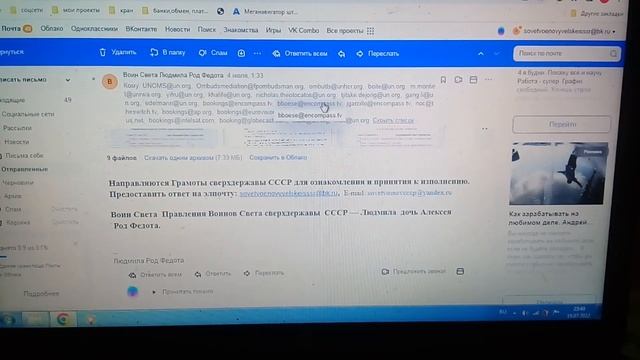Open the rightmost attachment thumbnail
This screenshot has height=360, width=640.
pyautogui.click(x=395, y=138)
